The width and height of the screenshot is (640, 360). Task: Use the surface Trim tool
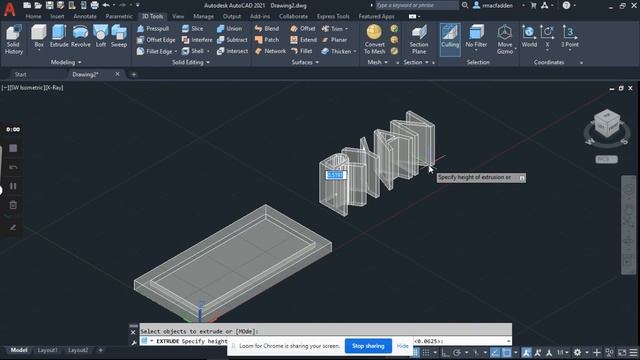332,29
